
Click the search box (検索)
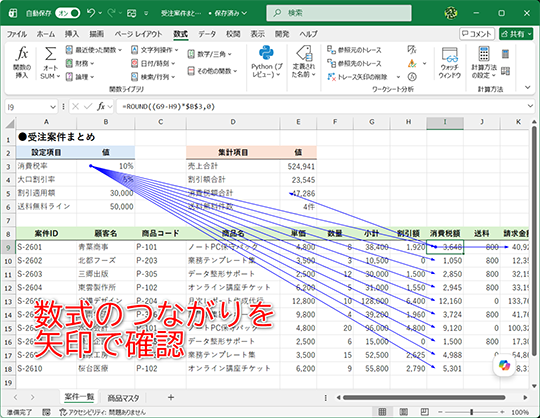coord(339,13)
